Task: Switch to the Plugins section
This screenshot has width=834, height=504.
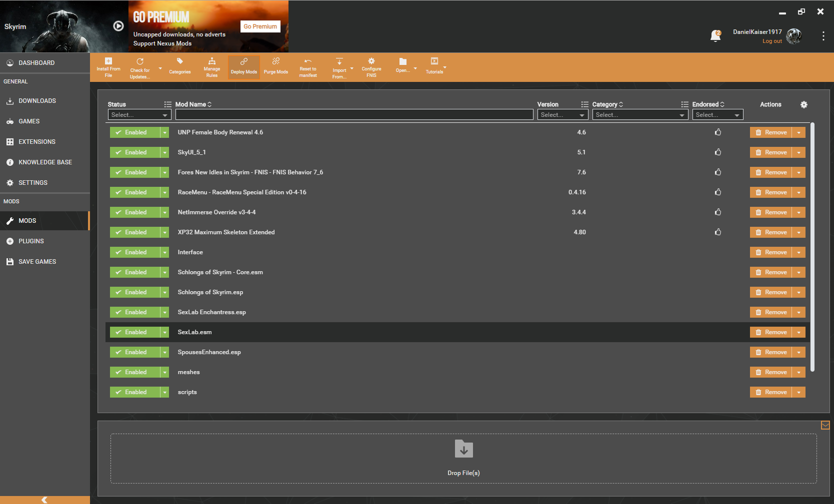Action: coord(30,241)
